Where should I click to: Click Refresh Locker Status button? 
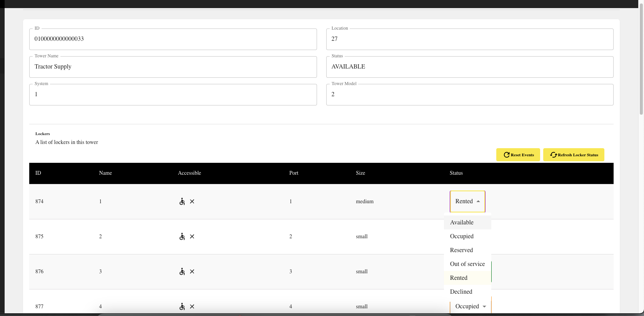pyautogui.click(x=573, y=155)
